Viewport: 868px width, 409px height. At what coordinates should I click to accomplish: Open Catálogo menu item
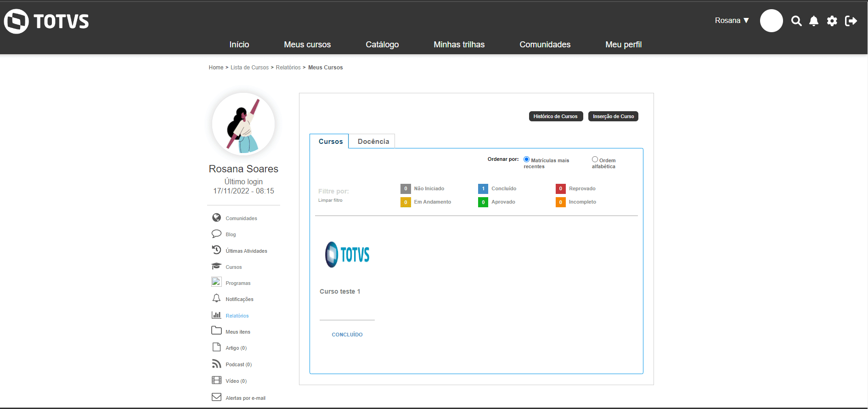click(x=382, y=45)
